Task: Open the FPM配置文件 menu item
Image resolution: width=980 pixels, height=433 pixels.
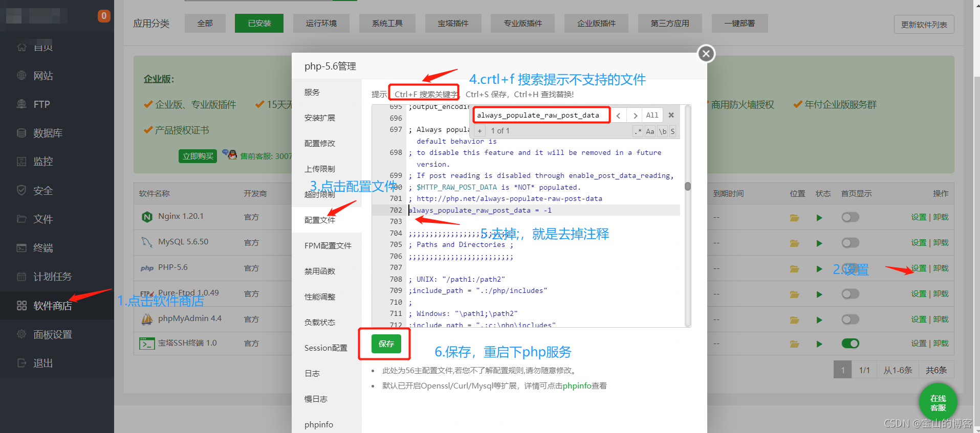Action: 328,246
